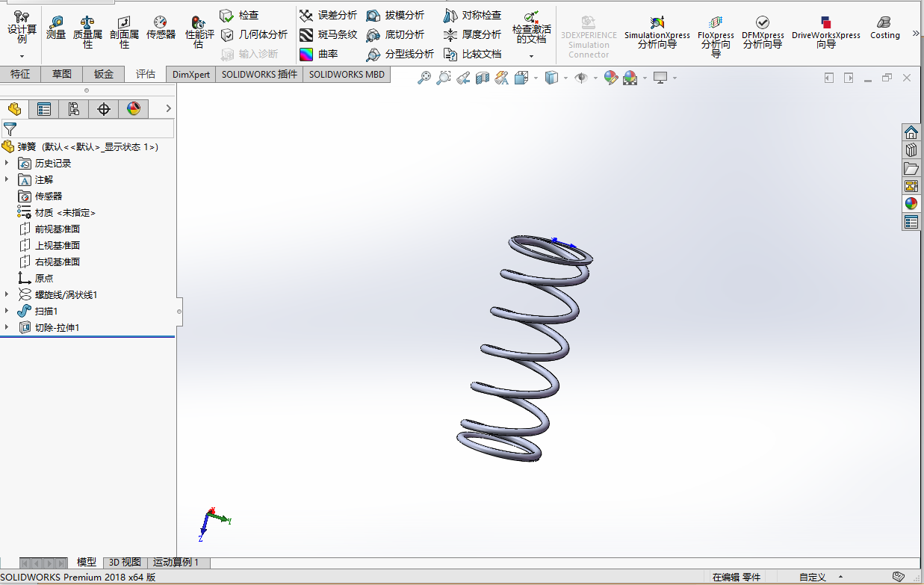
Task: Switch to the Features (特征) tab
Action: (x=21, y=74)
